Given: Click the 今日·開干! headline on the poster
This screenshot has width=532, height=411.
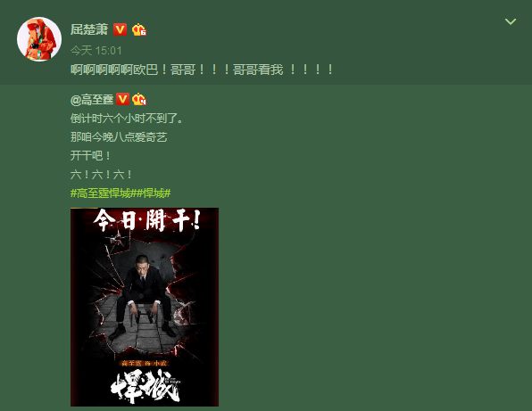Looking at the screenshot, I should pos(146,220).
